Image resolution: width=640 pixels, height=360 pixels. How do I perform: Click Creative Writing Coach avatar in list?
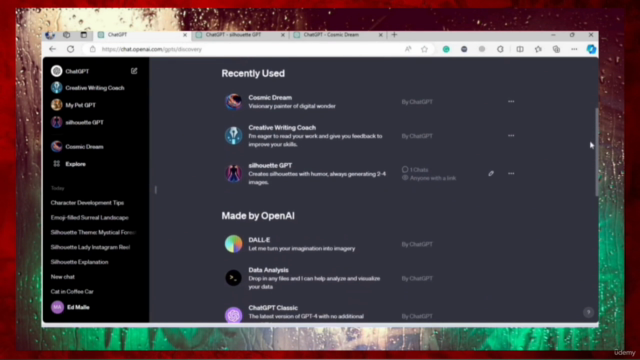(x=233, y=136)
